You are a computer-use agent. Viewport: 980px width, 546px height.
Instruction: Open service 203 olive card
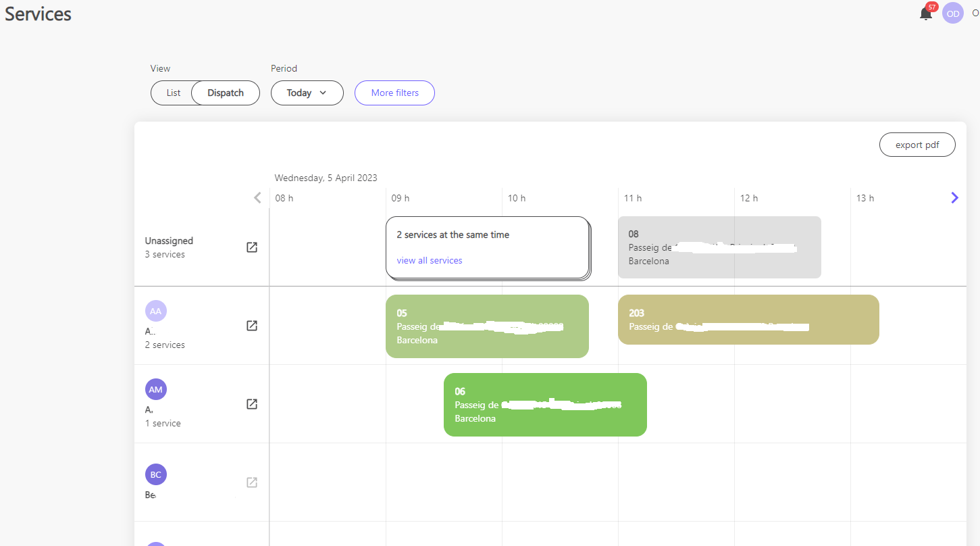(748, 320)
